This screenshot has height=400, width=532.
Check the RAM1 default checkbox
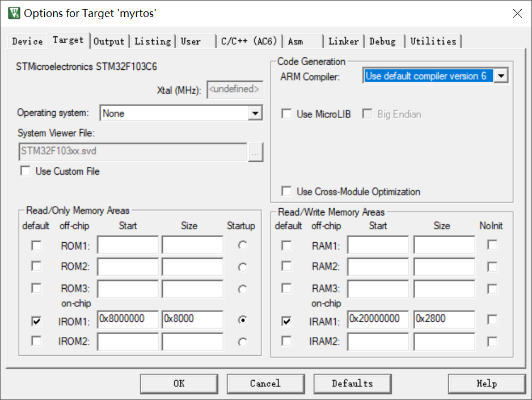point(286,245)
